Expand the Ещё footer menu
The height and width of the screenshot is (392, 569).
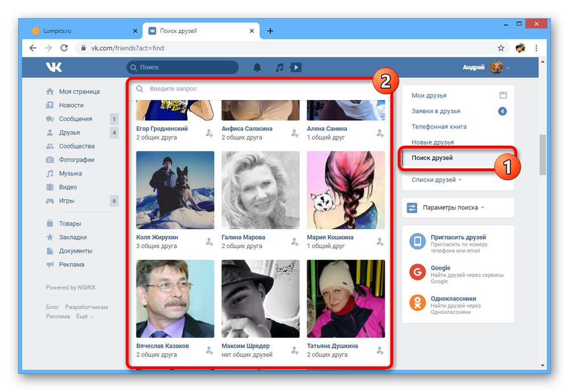coord(85,316)
